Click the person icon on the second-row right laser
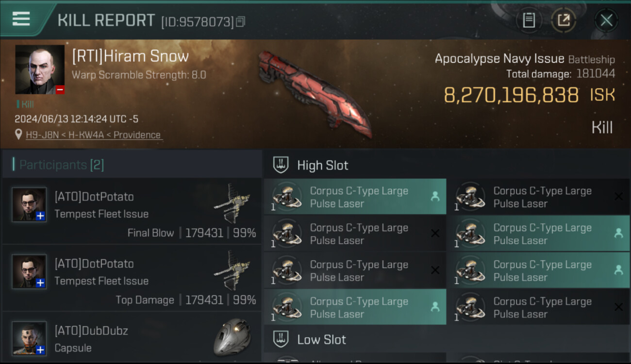This screenshot has width=631, height=364. pos(618,233)
